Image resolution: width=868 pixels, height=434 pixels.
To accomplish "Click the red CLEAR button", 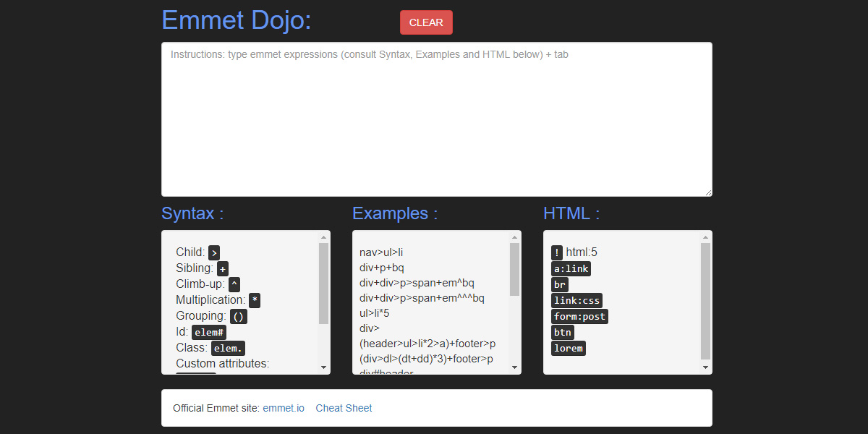I will coord(426,22).
